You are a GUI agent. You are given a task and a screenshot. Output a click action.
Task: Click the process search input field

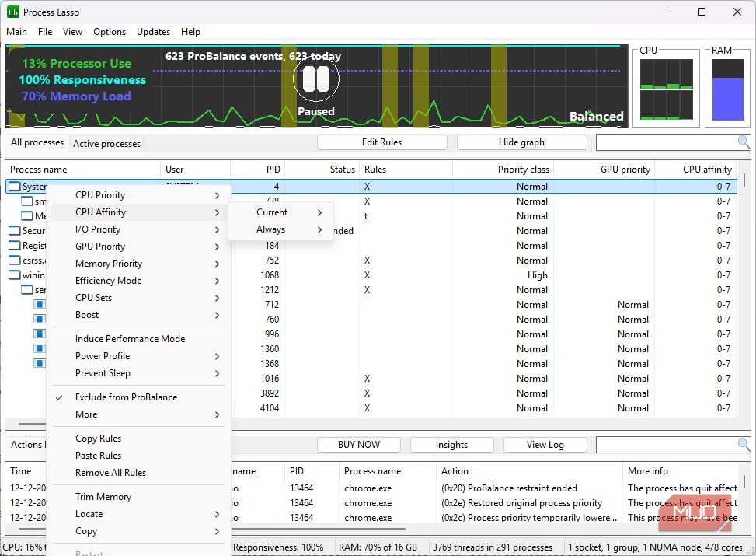click(667, 142)
